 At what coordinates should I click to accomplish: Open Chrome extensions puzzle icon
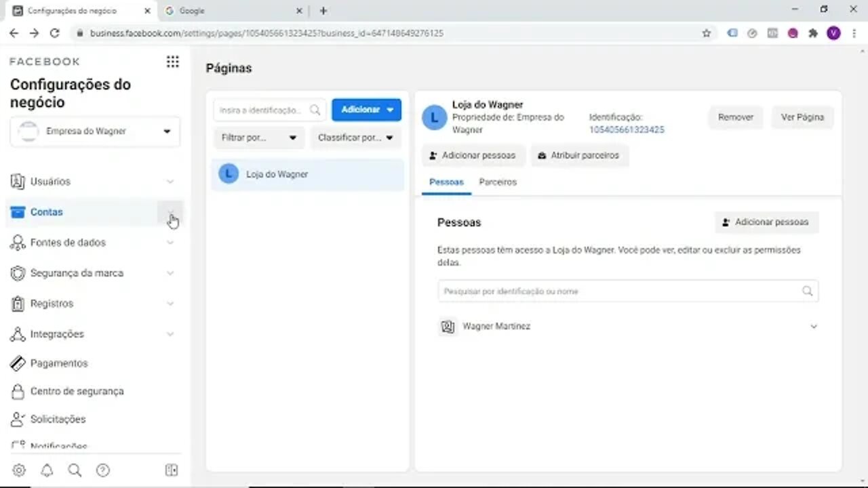click(813, 33)
